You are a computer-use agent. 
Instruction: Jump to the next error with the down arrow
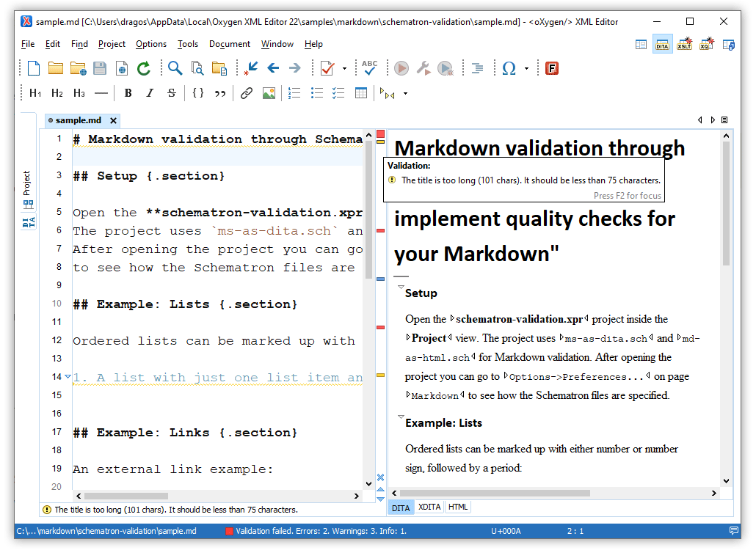(x=380, y=499)
